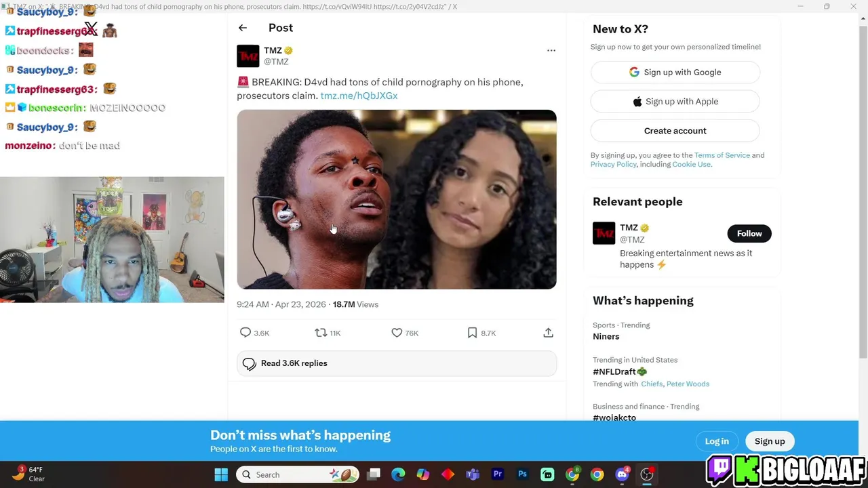Click the streamer webcam overlay
This screenshot has height=488, width=868.
[112, 239]
